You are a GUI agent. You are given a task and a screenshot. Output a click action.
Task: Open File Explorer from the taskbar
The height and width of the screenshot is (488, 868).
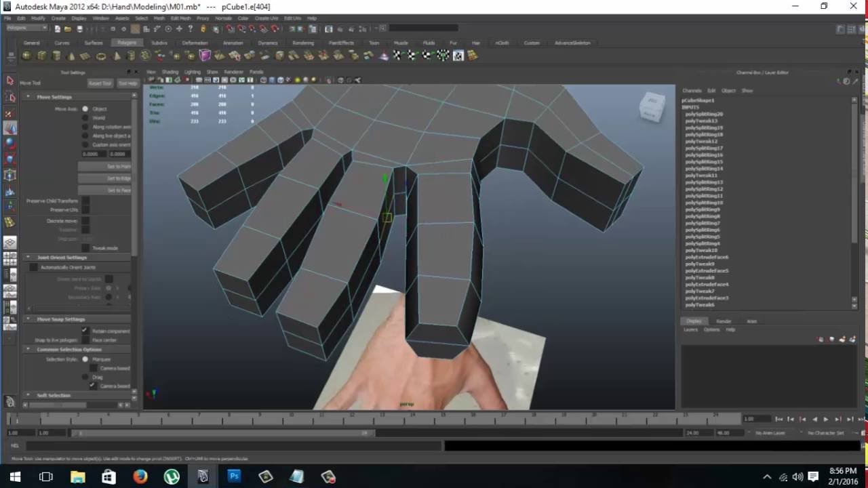[78, 476]
